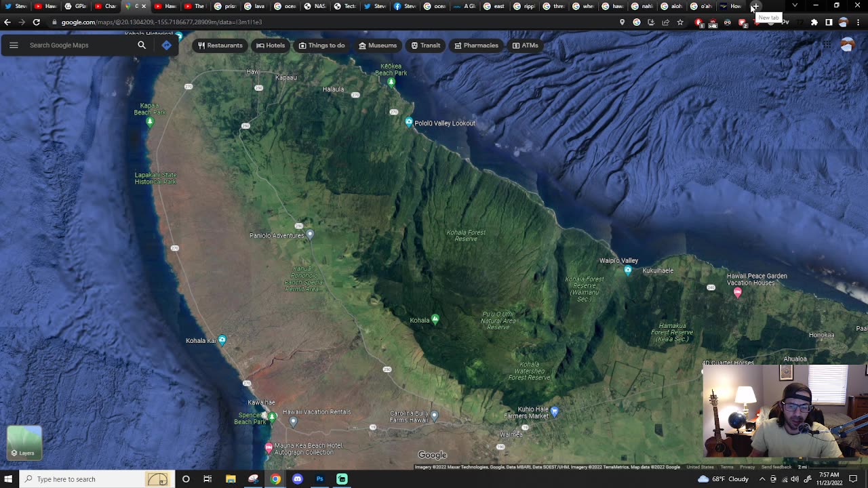The image size is (868, 488).
Task: Click the browser back arrow
Action: (x=7, y=22)
